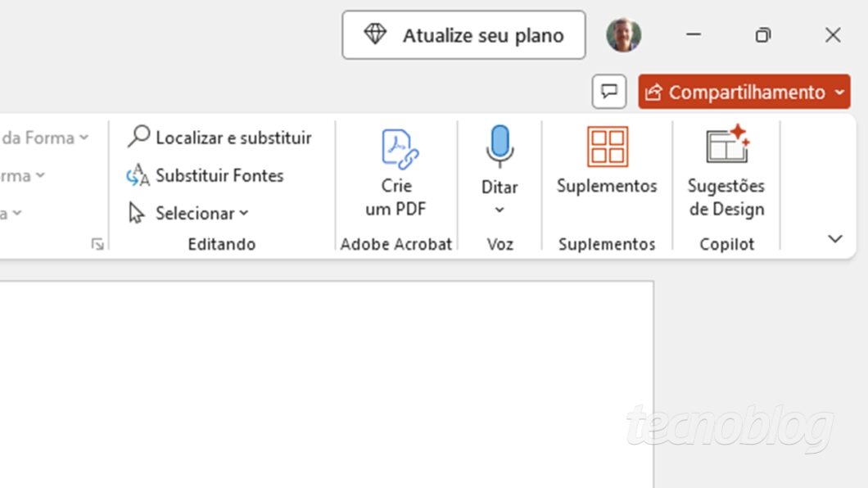This screenshot has height=488, width=868.
Task: Open the Selecionar dropdown menu
Action: tap(188, 213)
